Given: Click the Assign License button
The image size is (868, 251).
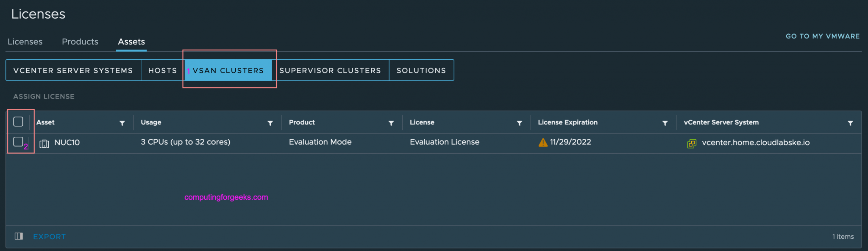Looking at the screenshot, I should point(44,97).
